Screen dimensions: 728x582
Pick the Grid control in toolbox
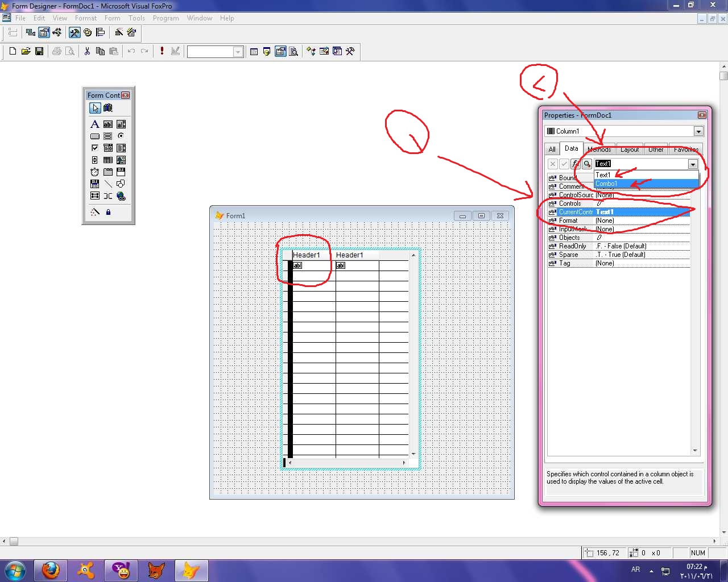tap(108, 160)
